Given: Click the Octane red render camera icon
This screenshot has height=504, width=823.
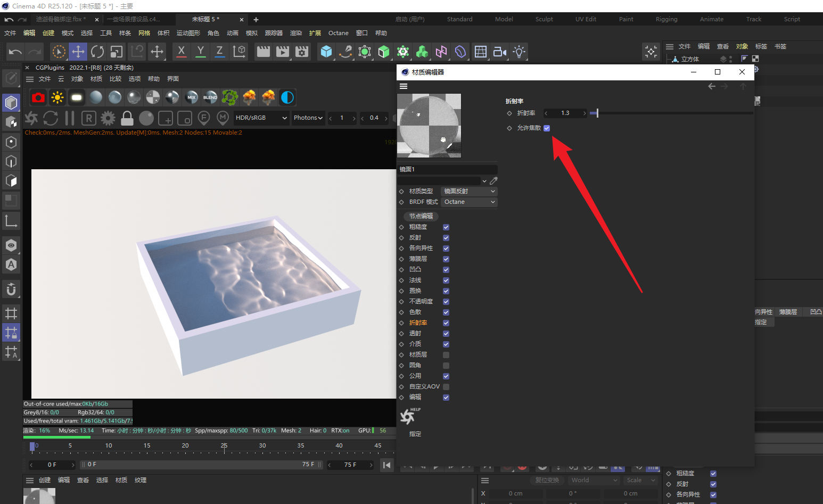Looking at the screenshot, I should point(38,97).
